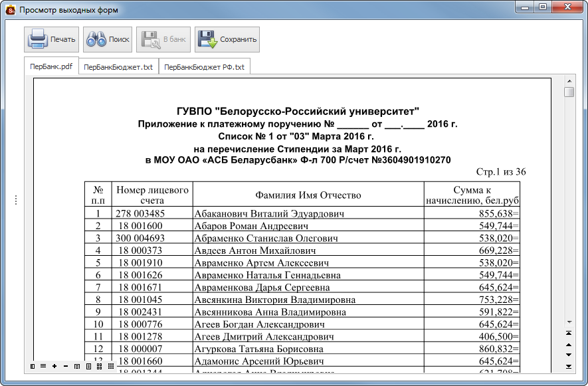Save the form with the Сохранить button

click(x=227, y=39)
